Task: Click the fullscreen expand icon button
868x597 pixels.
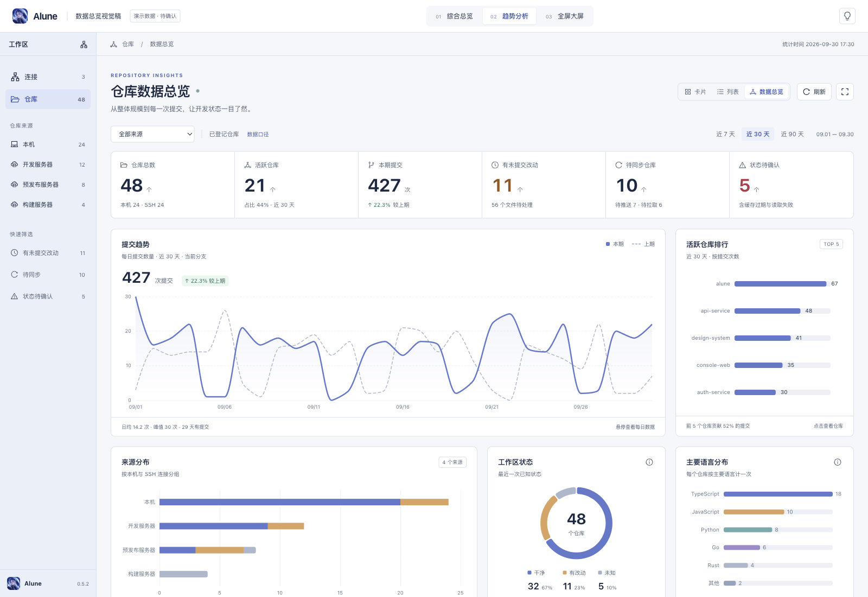Action: click(845, 92)
